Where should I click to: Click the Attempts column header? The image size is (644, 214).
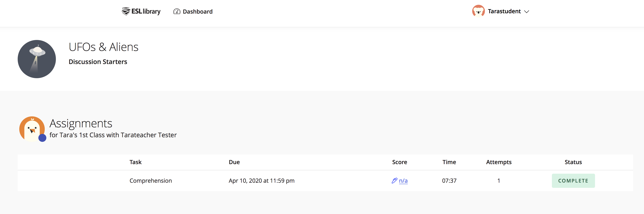[498, 162]
